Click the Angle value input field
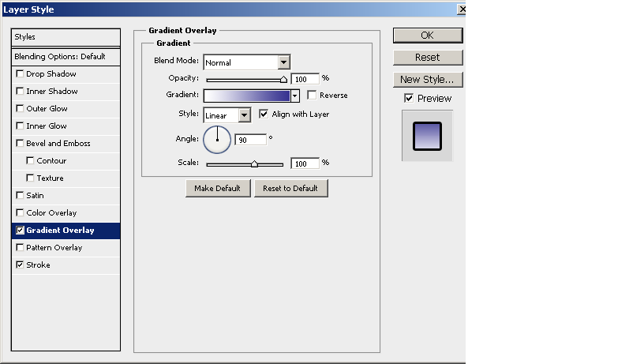Screen dimensions: 644x364 [x=250, y=140]
